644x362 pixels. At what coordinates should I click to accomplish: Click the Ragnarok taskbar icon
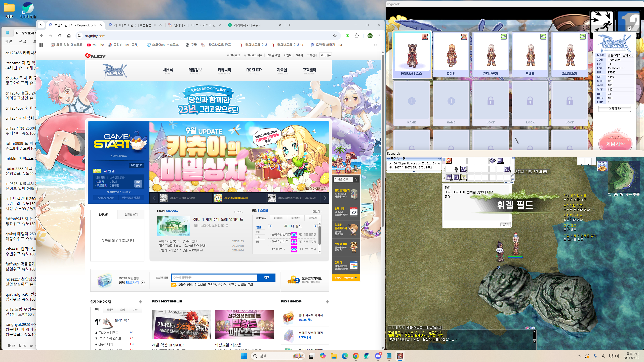pyautogui.click(x=400, y=356)
